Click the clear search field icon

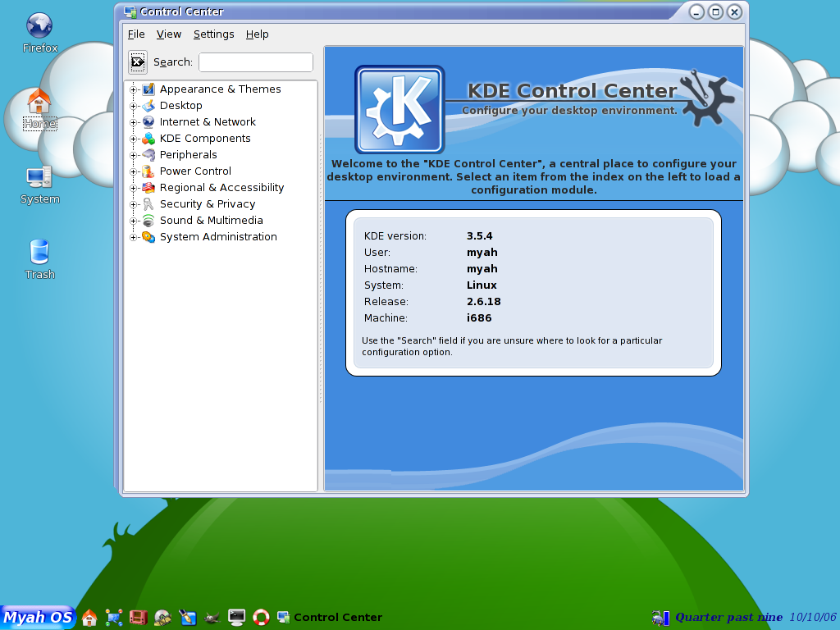(x=138, y=62)
